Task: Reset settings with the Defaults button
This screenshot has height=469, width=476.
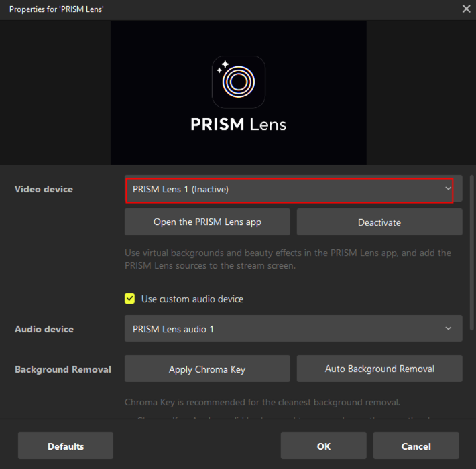Action: pos(66,446)
